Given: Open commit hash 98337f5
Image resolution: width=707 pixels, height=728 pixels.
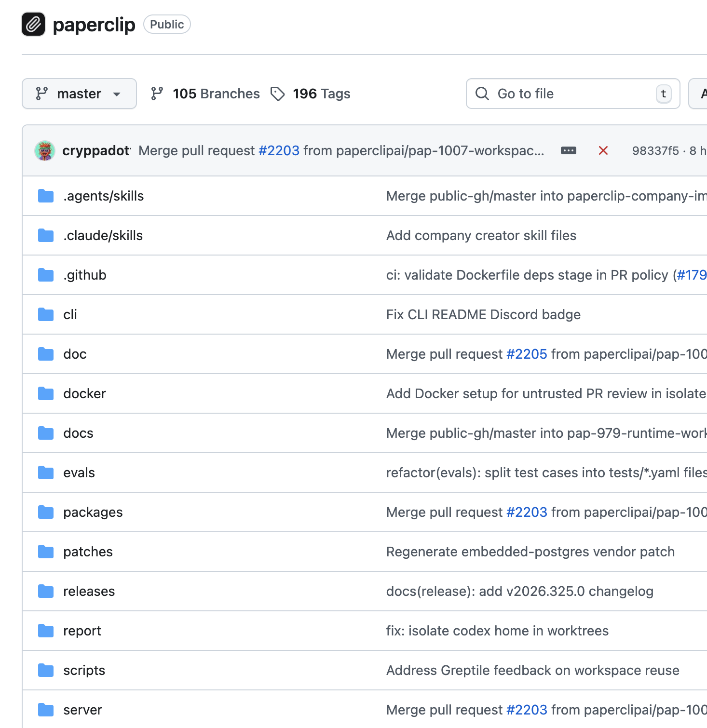Looking at the screenshot, I should (x=655, y=150).
